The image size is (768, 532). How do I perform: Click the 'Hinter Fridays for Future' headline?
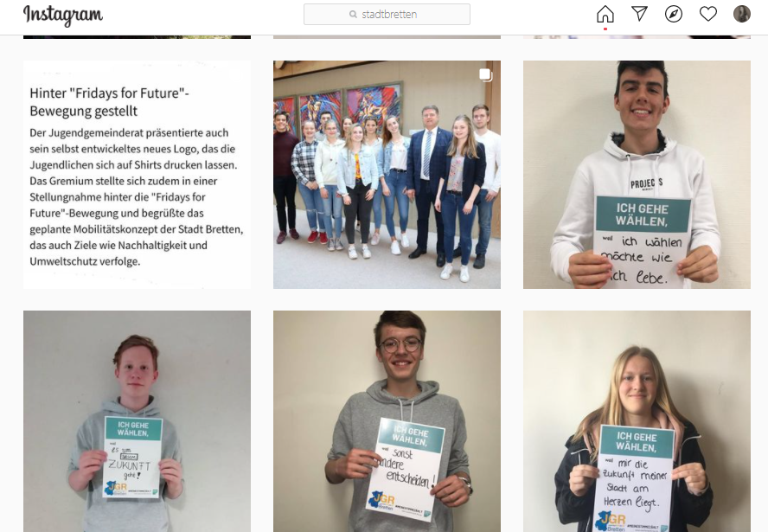pyautogui.click(x=109, y=102)
